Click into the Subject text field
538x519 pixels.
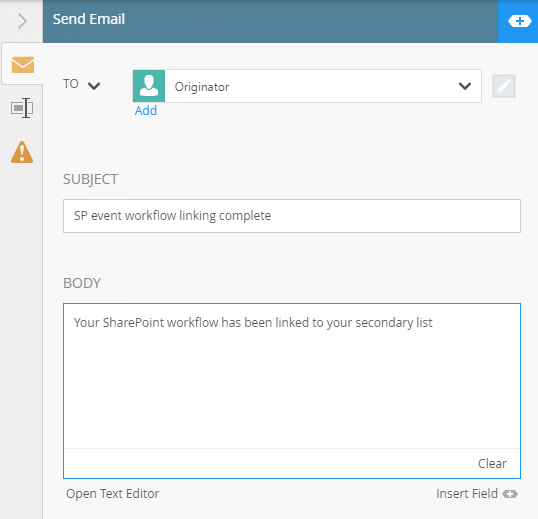coord(292,216)
